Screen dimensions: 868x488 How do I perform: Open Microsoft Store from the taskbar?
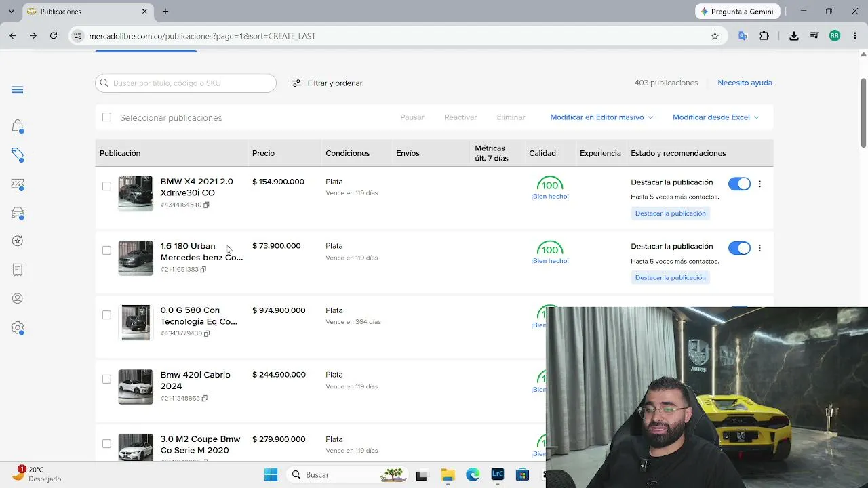point(522,474)
